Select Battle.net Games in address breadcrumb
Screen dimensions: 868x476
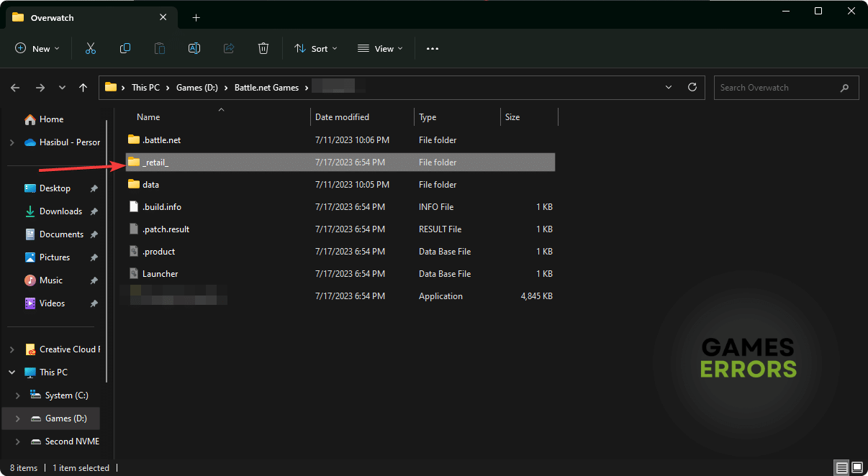[x=266, y=88]
